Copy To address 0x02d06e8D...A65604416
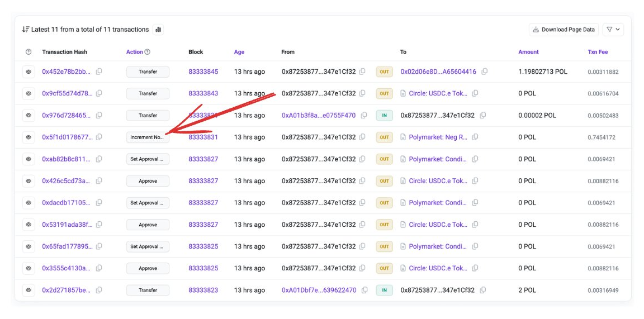644x319 pixels. click(485, 72)
